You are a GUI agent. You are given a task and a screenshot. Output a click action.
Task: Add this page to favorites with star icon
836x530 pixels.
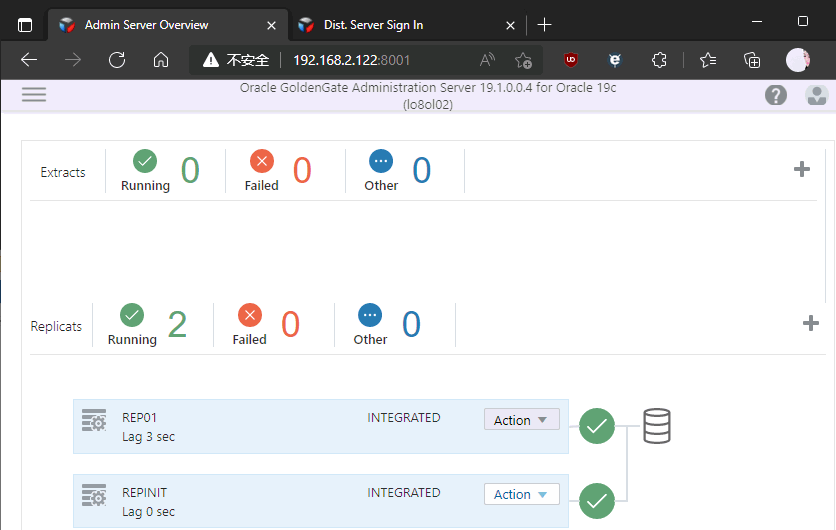(523, 60)
